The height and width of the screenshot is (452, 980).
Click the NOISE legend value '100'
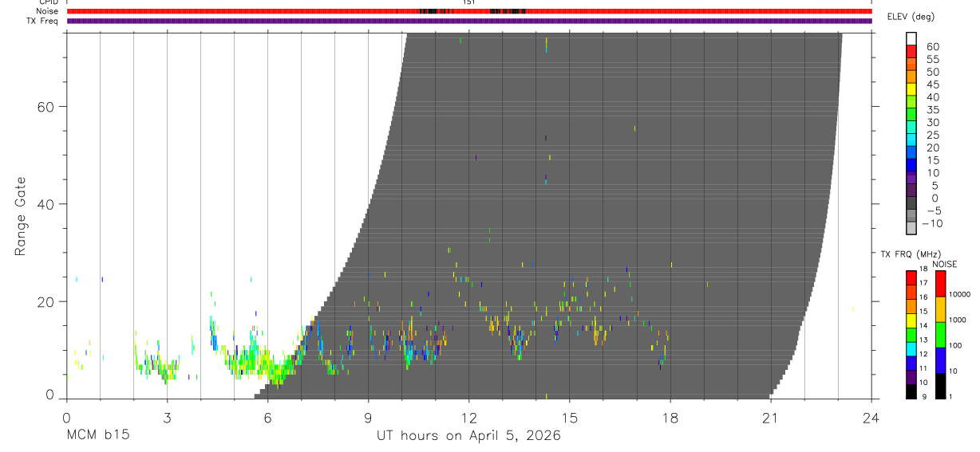(955, 345)
